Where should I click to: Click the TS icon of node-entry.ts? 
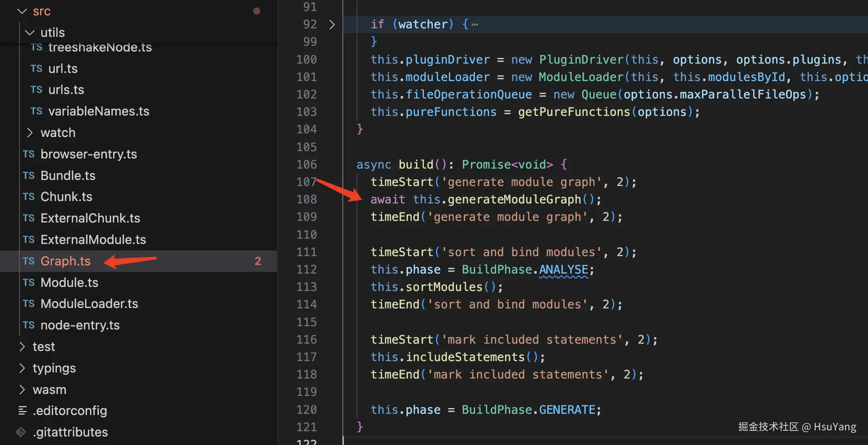[29, 325]
